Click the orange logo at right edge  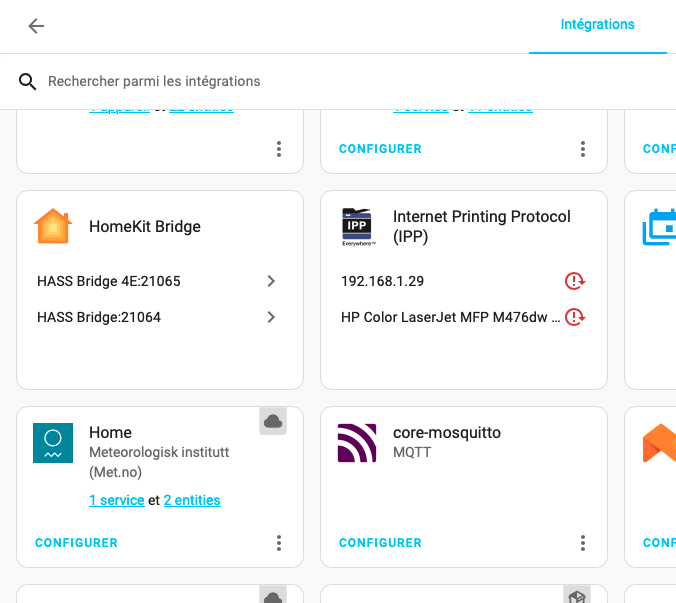click(x=659, y=443)
